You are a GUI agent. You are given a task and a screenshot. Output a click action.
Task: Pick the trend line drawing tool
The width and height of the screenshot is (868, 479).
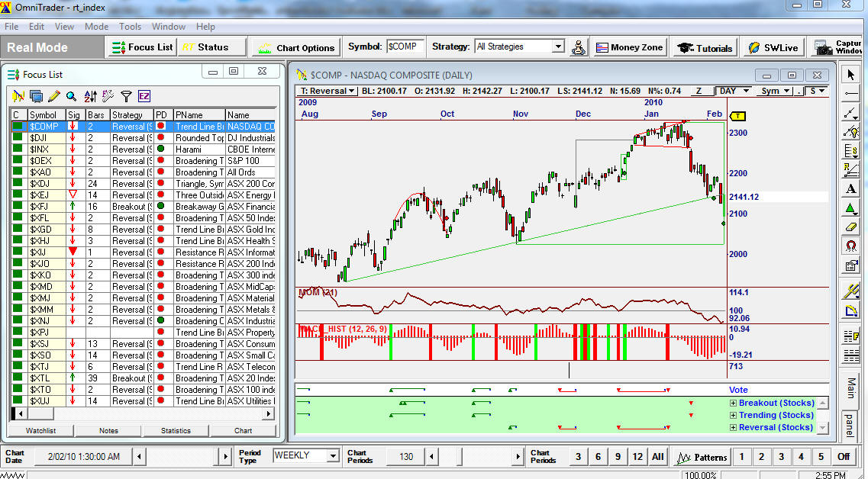pos(851,112)
